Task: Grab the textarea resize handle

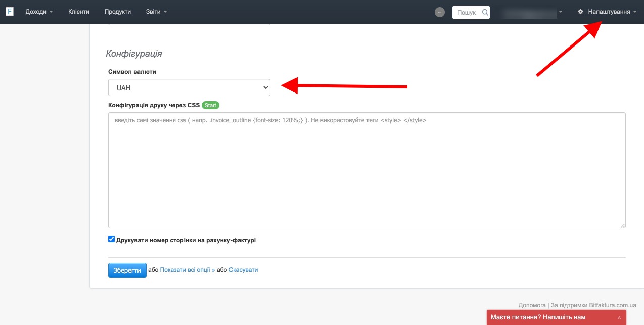Action: (623, 225)
